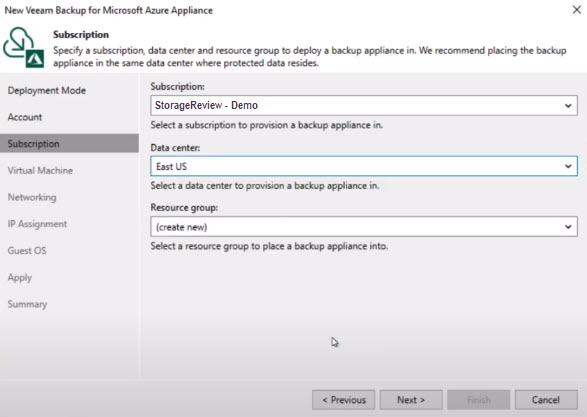Proceed with the Next button

tap(411, 400)
